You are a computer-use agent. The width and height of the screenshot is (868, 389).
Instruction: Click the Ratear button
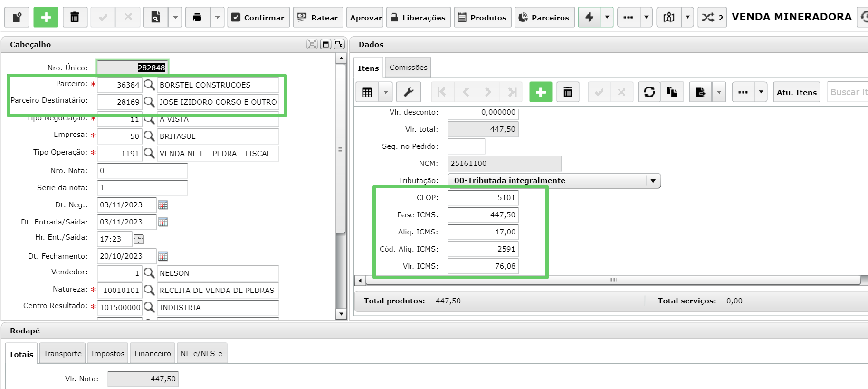tap(318, 17)
